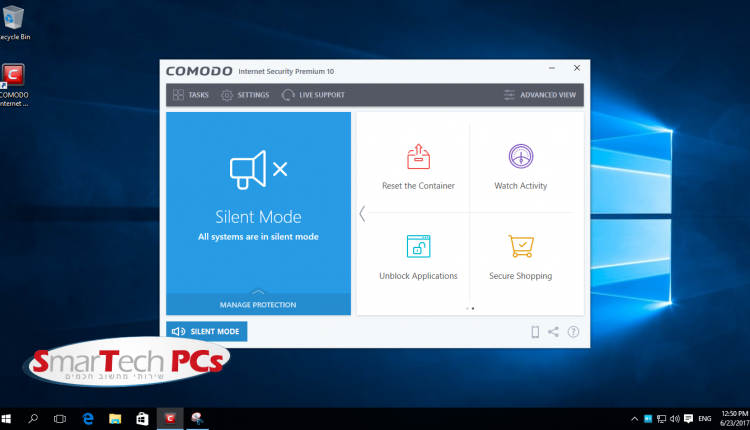Click the share icon
The width and height of the screenshot is (750, 430).
coord(553,331)
